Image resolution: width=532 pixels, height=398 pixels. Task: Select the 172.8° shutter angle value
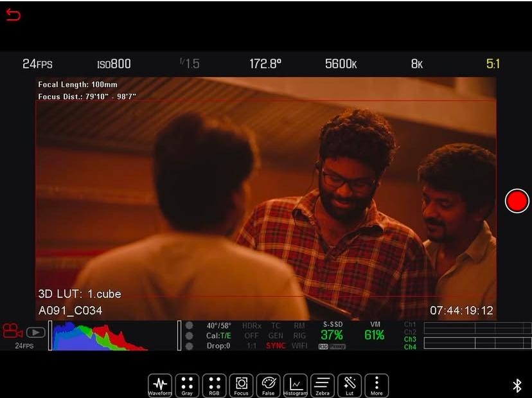pos(265,64)
